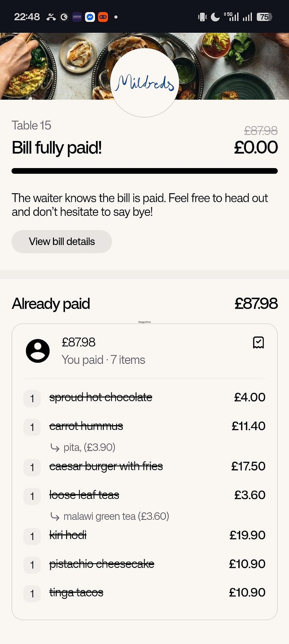Tap the malawi green tea sub-item
The height and width of the screenshot is (644, 289).
[x=116, y=516]
